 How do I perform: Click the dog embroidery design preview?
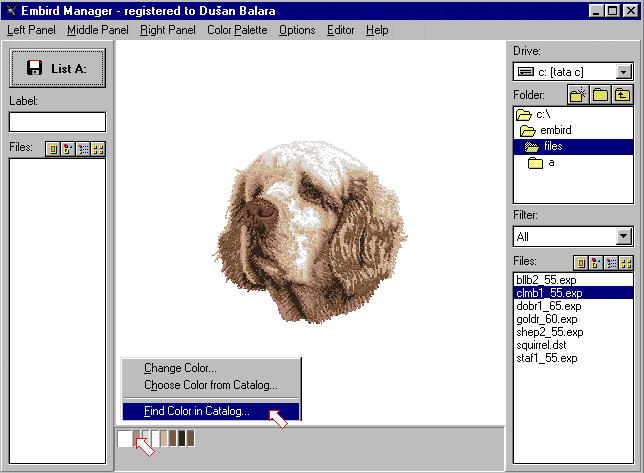pyautogui.click(x=310, y=232)
